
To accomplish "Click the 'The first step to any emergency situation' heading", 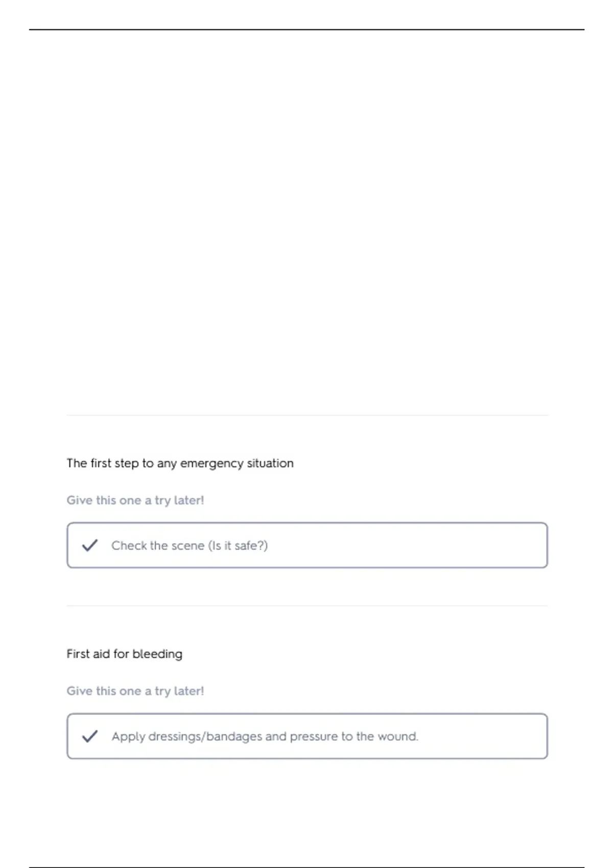I will (x=180, y=463).
